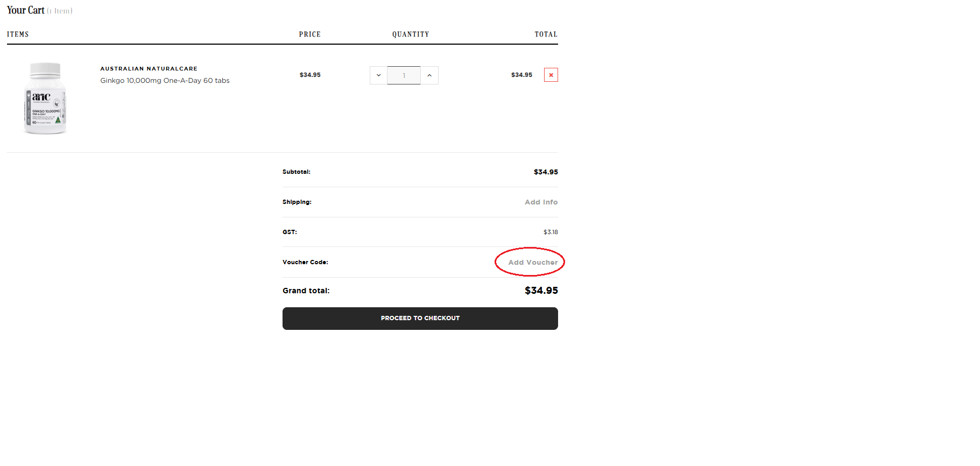Decrease quantity with the down chevron

(x=378, y=75)
